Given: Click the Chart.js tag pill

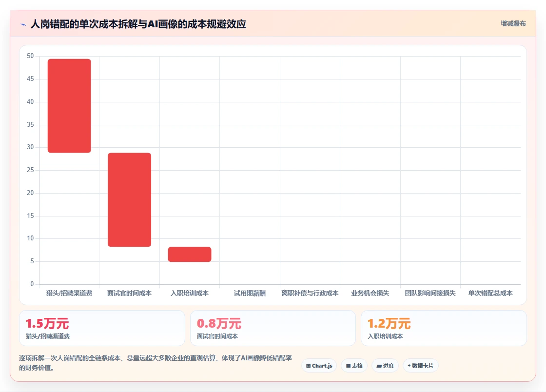Looking at the screenshot, I should pyautogui.click(x=319, y=366).
